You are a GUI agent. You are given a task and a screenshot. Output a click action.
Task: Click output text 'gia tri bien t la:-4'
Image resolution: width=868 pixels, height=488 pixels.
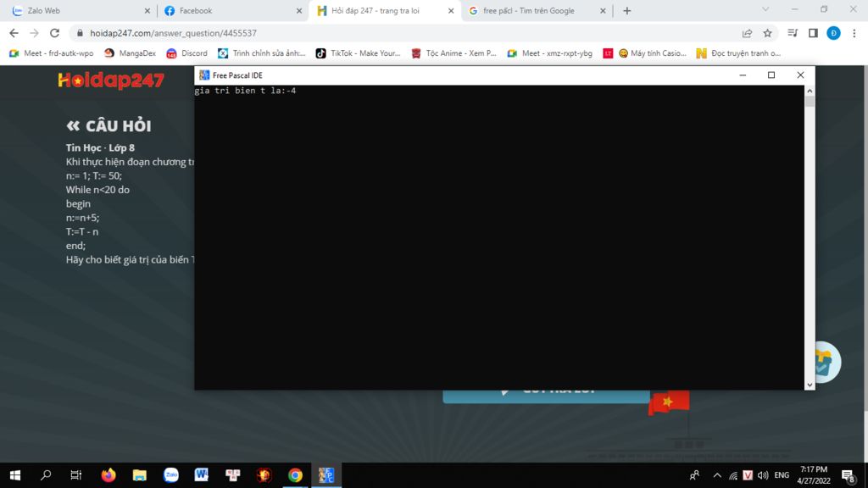[245, 91]
